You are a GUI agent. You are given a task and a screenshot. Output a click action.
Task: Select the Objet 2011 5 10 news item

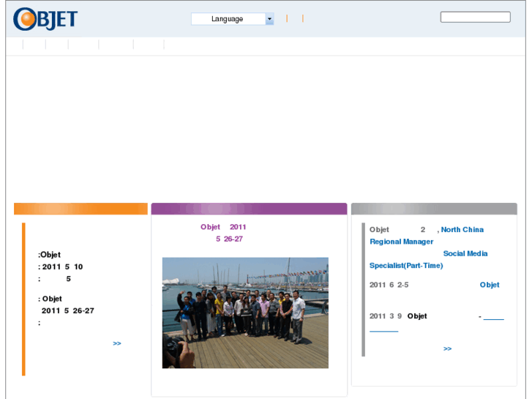(x=61, y=266)
